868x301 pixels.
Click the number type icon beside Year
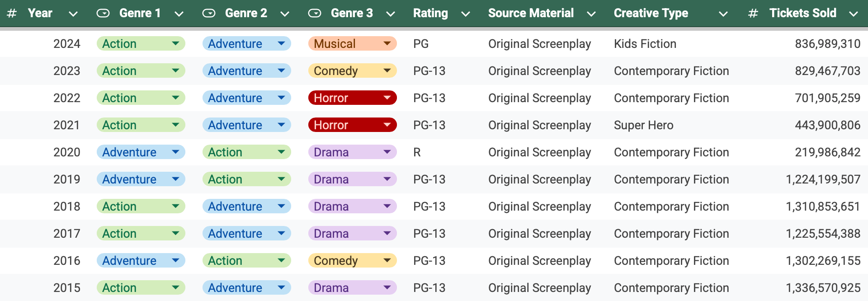click(x=12, y=14)
